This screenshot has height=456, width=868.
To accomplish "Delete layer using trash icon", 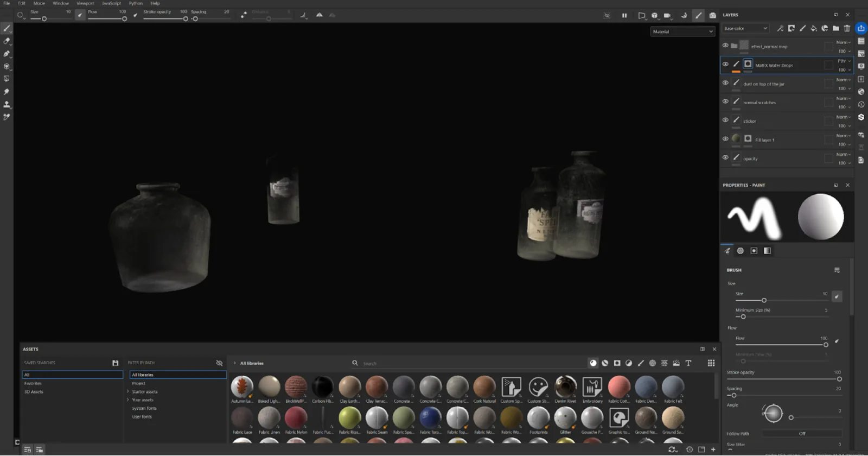I will [x=847, y=28].
